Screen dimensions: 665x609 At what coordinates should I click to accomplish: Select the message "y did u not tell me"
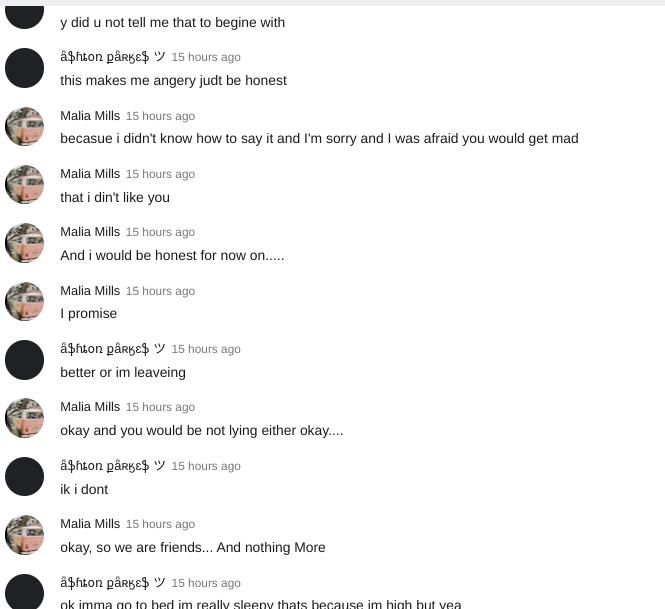click(x=172, y=22)
